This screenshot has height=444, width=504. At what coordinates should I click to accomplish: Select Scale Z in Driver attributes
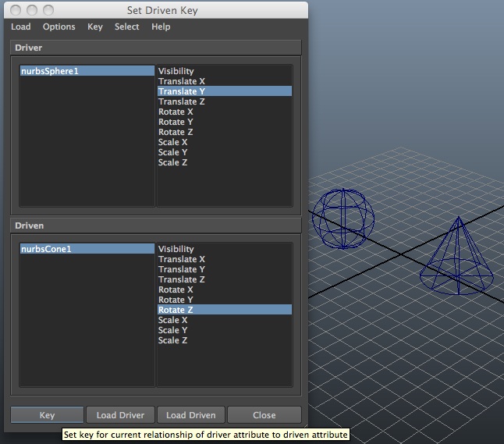(225, 162)
